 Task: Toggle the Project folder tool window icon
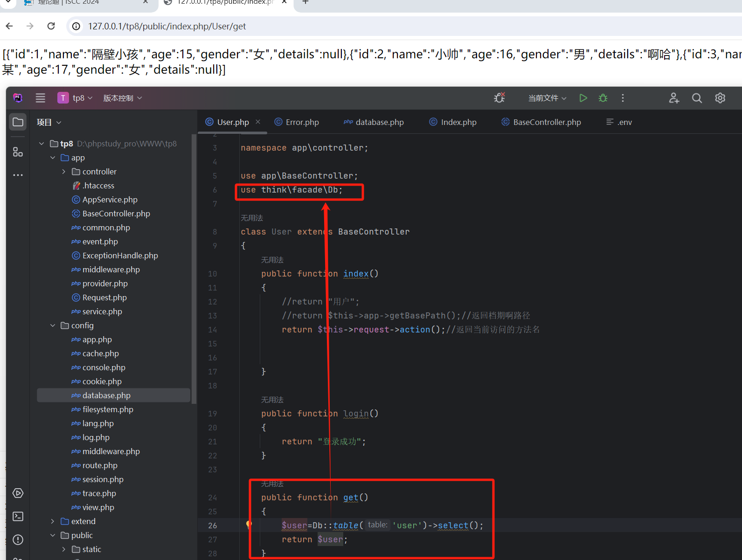pos(18,122)
